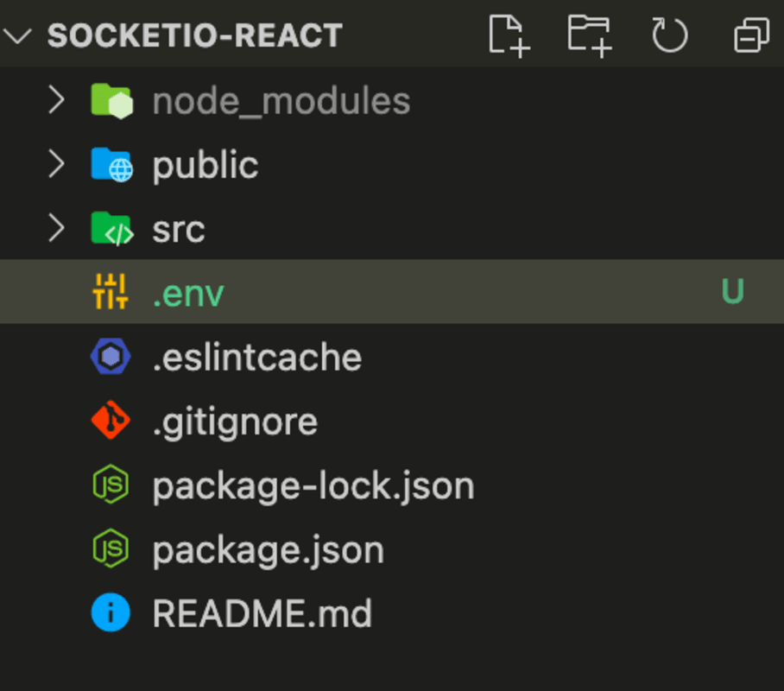Refresh the explorer with the refresh icon
Viewport: 784px width, 691px height.
(x=669, y=35)
